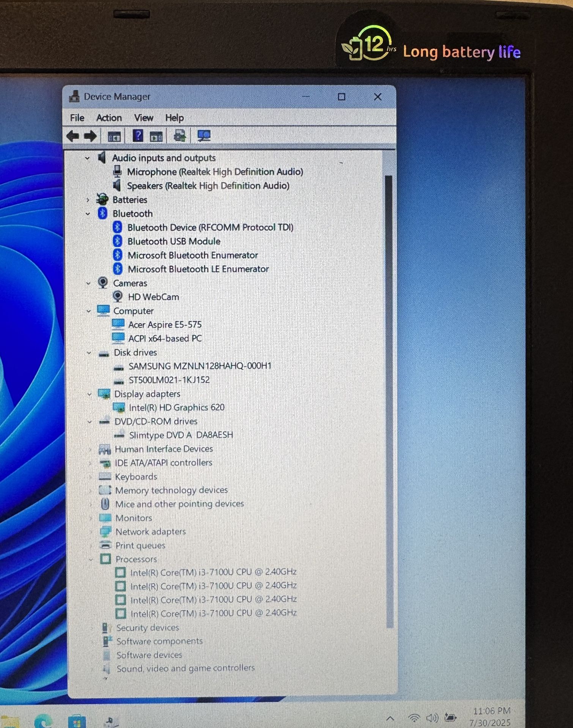Select the Keyboards category icon
This screenshot has height=728, width=573.
click(105, 476)
